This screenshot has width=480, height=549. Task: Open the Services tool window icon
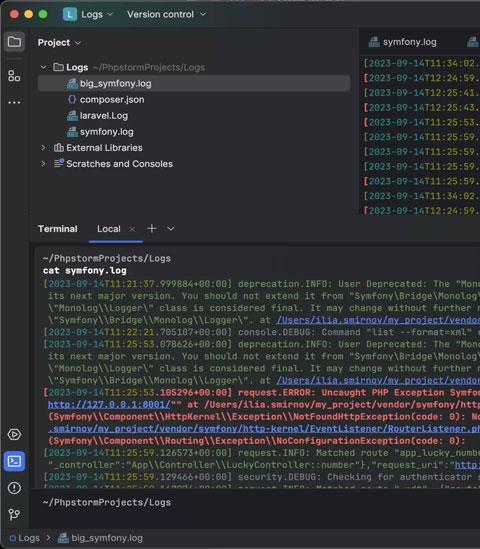click(x=14, y=435)
